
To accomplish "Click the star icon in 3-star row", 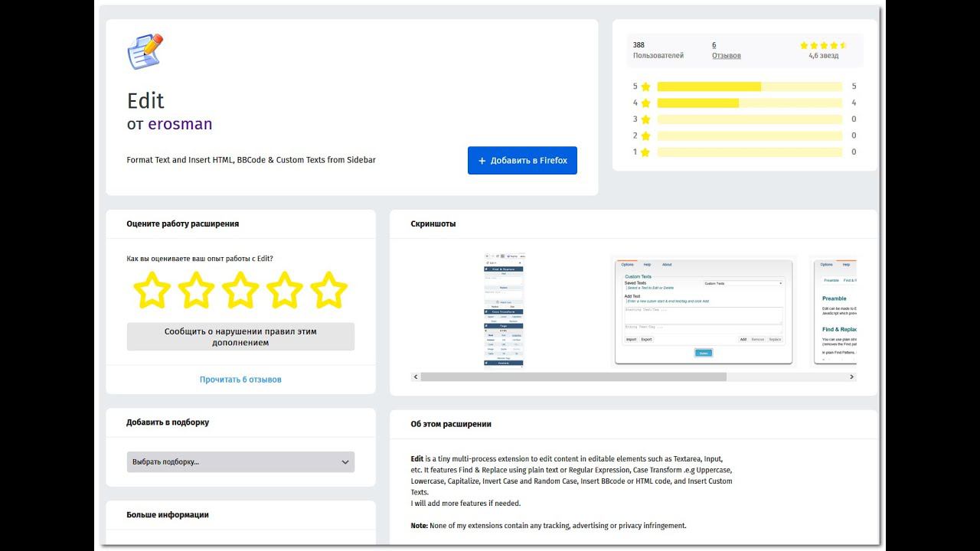I will 645,119.
